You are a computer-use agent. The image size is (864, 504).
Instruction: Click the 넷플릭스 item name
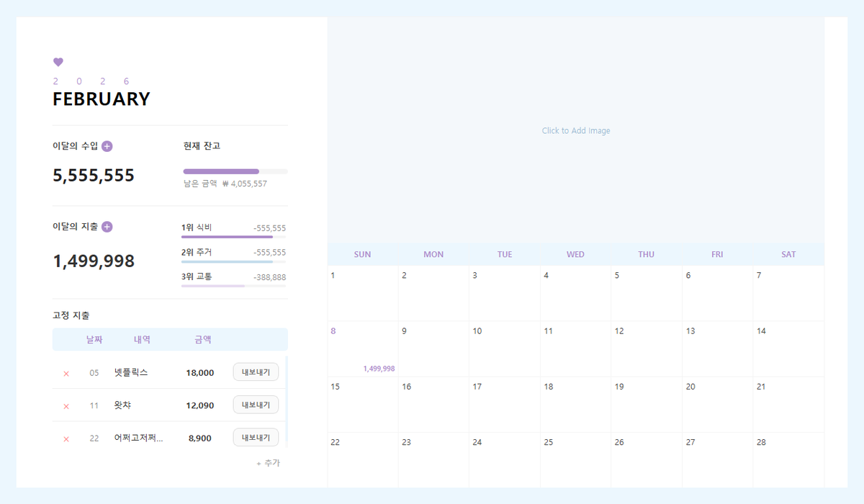click(131, 373)
